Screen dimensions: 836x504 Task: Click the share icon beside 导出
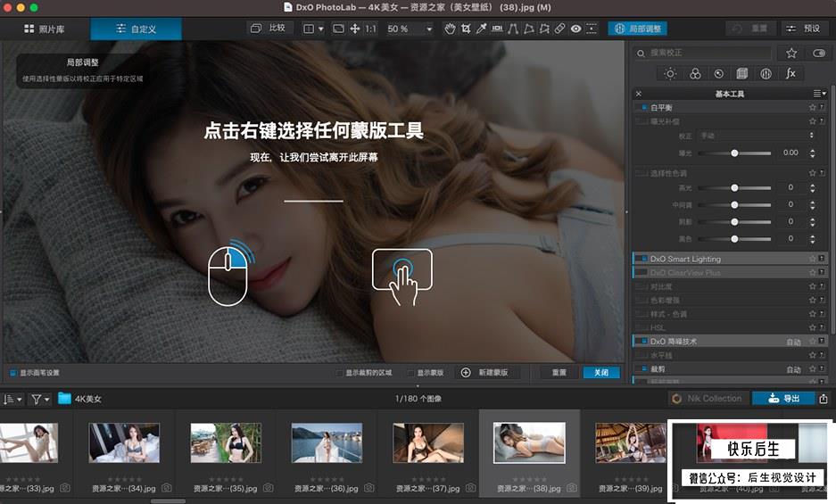click(x=824, y=399)
